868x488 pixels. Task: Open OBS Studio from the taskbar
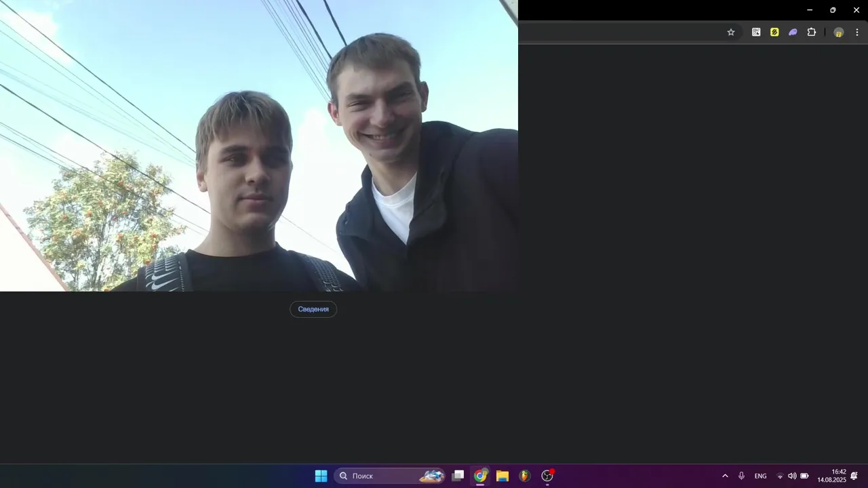pos(547,476)
